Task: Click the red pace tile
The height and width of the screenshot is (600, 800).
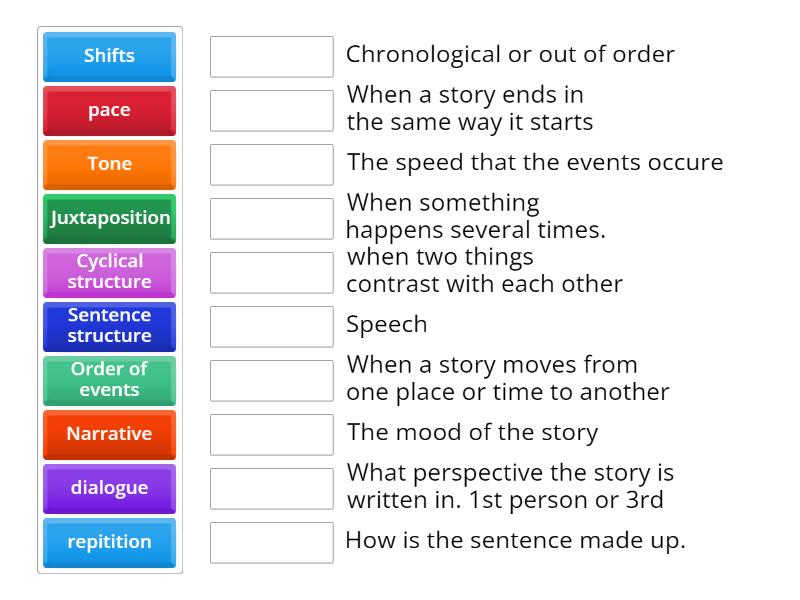Action: point(109,110)
